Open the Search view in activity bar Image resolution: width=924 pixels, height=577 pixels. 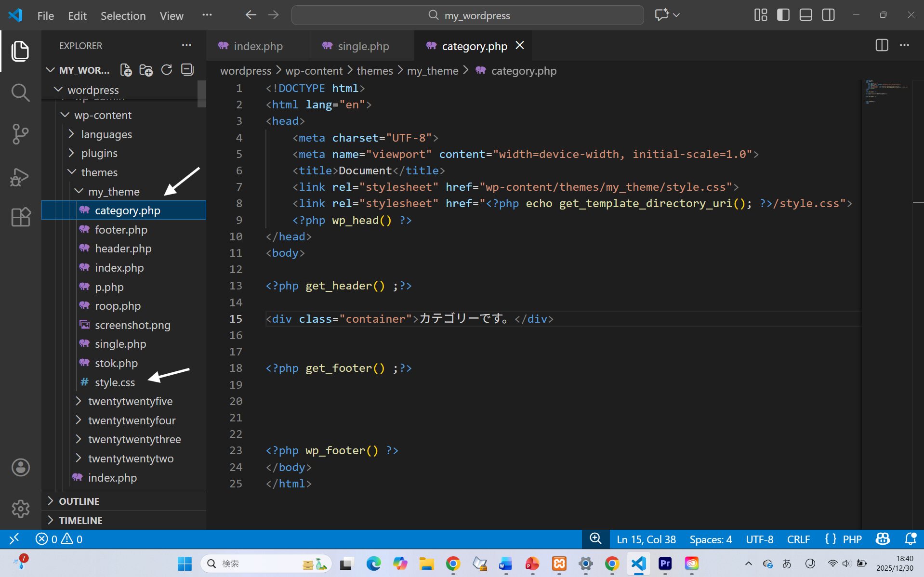coord(20,92)
